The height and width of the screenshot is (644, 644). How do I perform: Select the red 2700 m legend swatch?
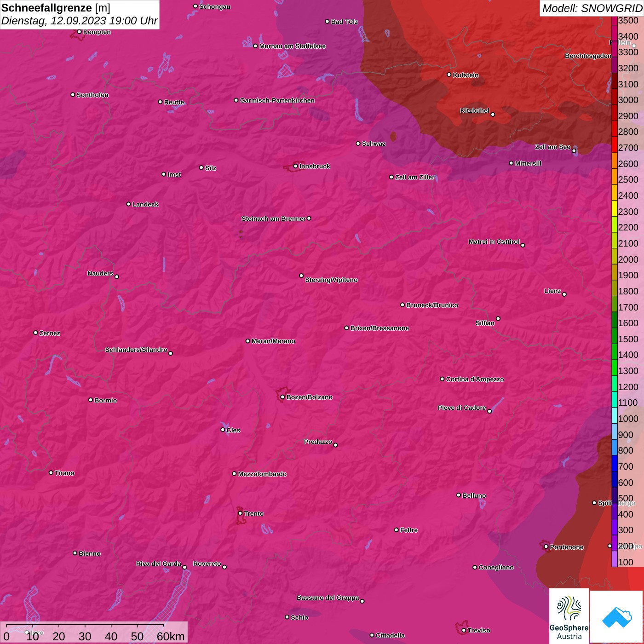point(615,144)
